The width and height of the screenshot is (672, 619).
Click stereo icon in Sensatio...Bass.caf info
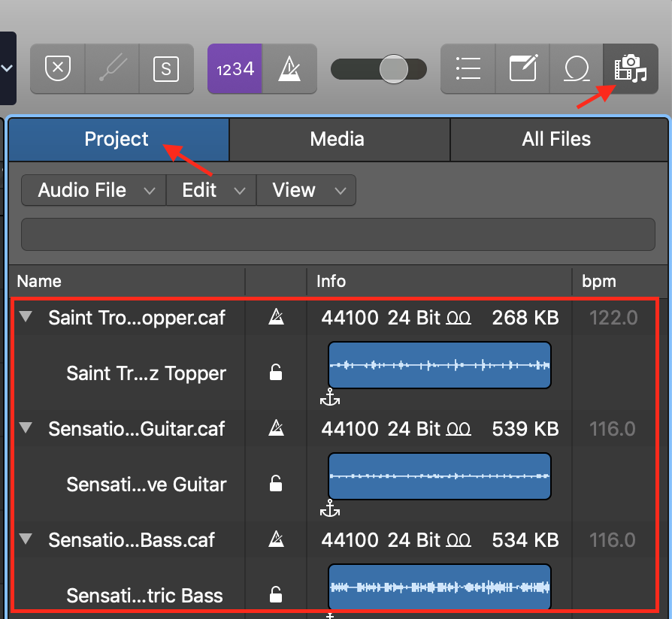[x=459, y=540]
